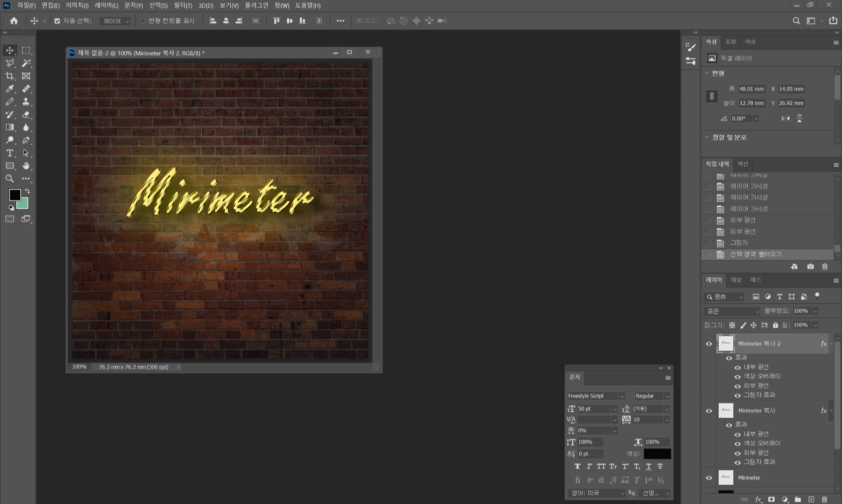Click the delete layer trash icon
Image resolution: width=842 pixels, height=504 pixels.
[824, 499]
